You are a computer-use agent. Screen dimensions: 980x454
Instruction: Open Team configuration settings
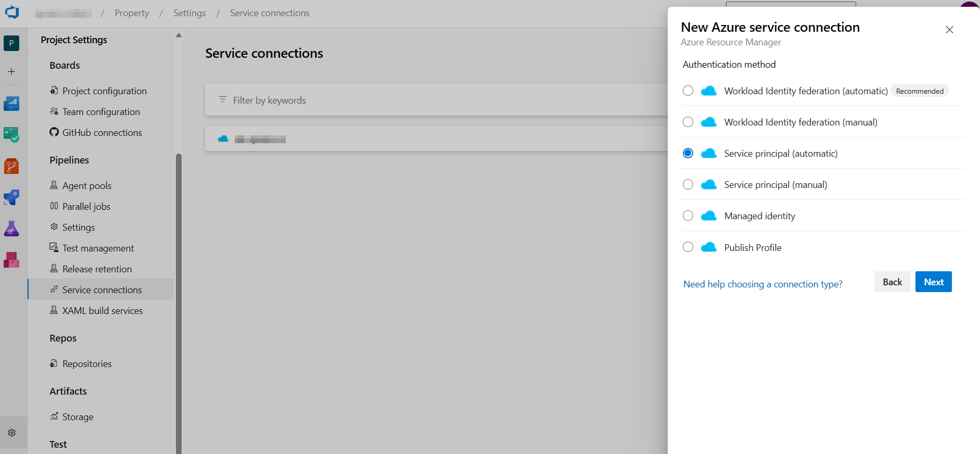point(101,111)
